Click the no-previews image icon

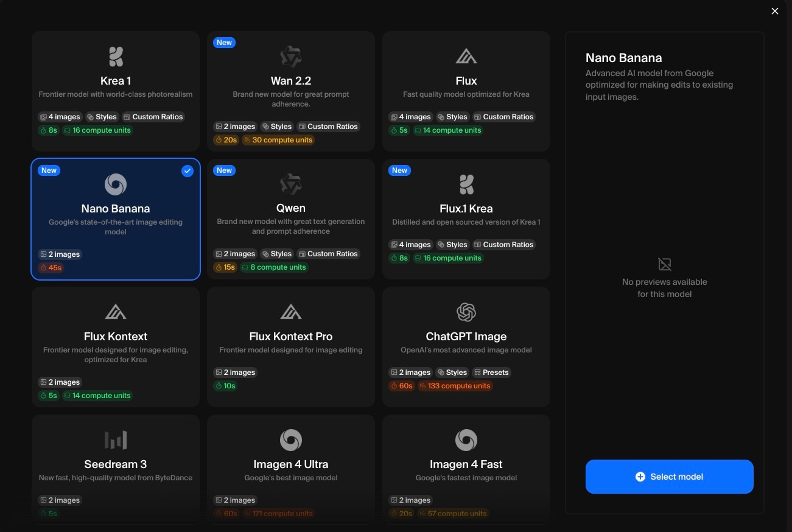665,264
